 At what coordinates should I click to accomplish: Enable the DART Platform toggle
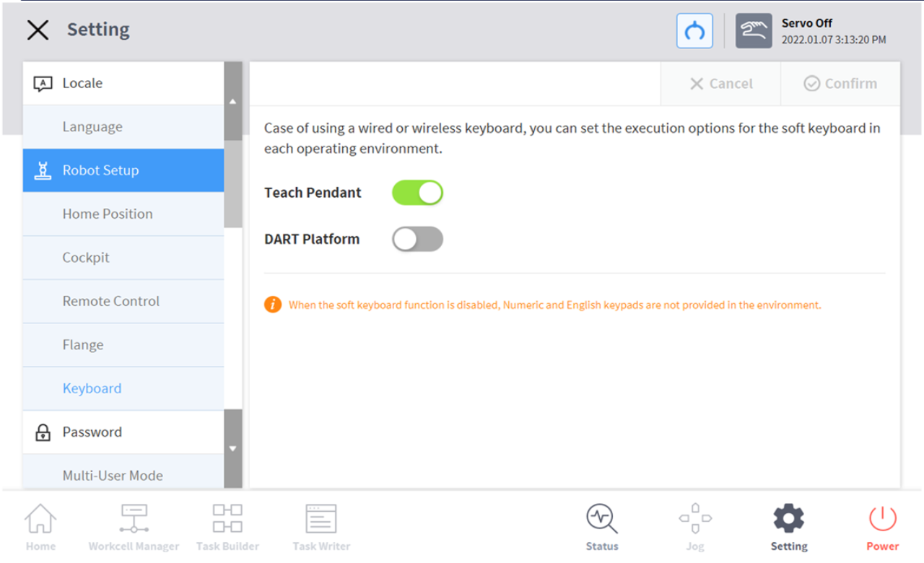417,240
